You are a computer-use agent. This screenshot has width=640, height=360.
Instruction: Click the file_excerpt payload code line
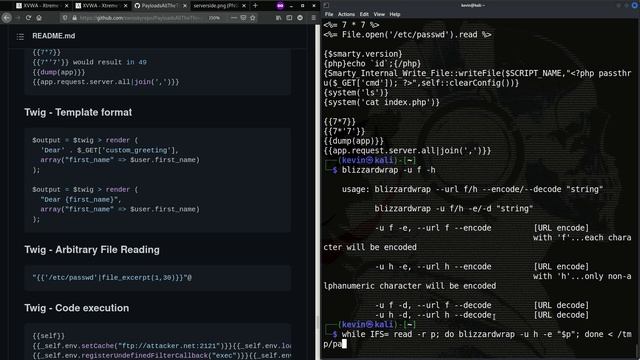[x=112, y=278]
